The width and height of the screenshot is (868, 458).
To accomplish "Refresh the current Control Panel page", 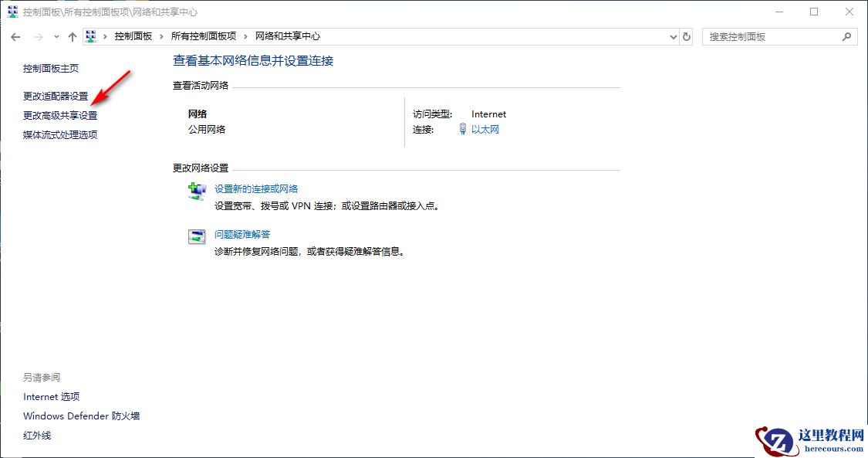I will coord(687,36).
